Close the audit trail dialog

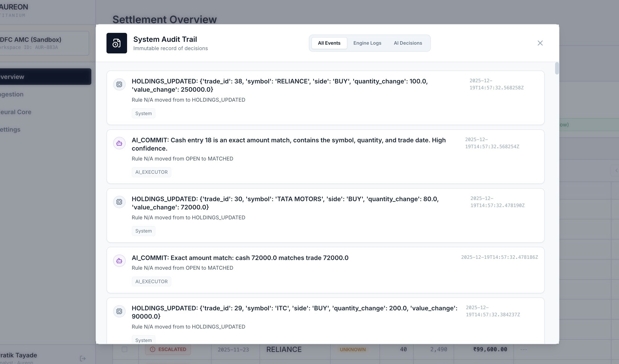(540, 43)
